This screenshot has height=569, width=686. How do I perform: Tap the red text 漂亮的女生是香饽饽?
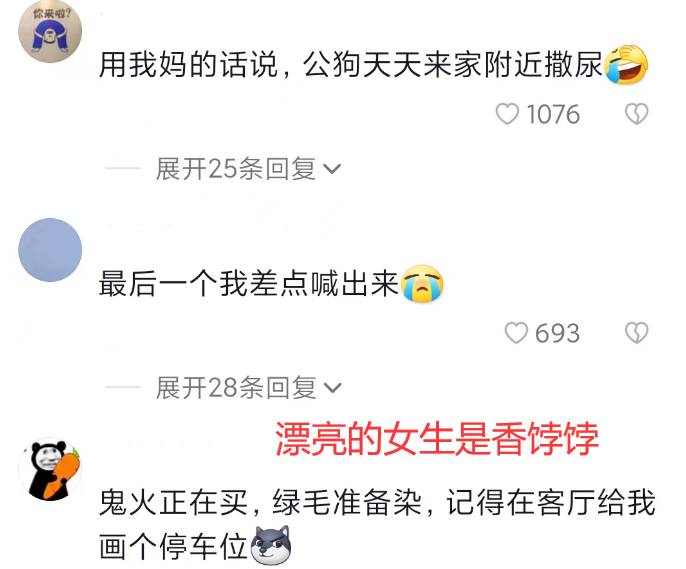(437, 439)
